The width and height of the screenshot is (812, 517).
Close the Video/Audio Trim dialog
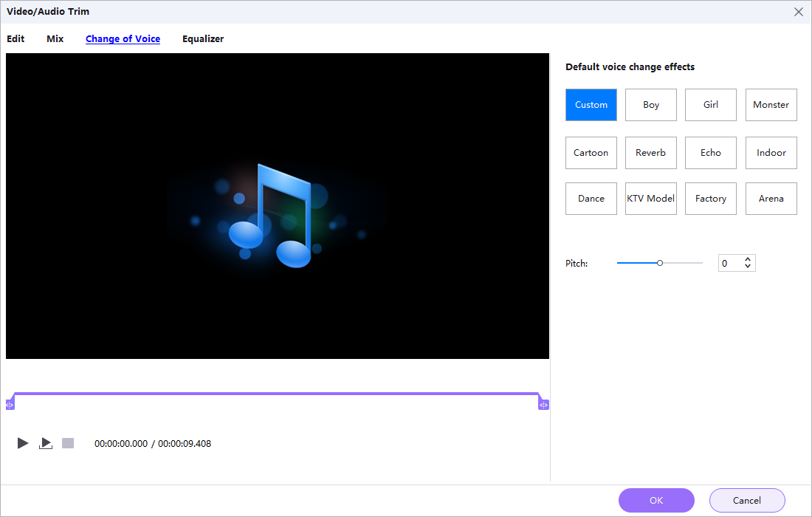pyautogui.click(x=799, y=11)
